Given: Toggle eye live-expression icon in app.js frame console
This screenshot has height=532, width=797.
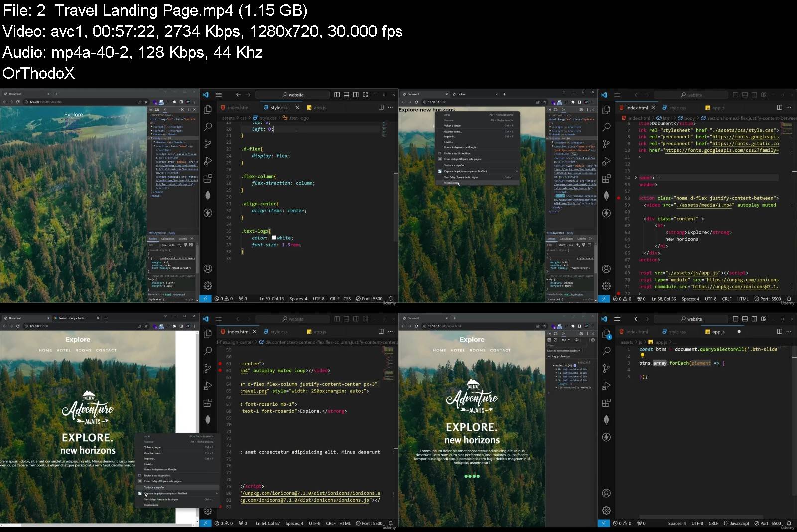Looking at the screenshot, I should (x=577, y=340).
